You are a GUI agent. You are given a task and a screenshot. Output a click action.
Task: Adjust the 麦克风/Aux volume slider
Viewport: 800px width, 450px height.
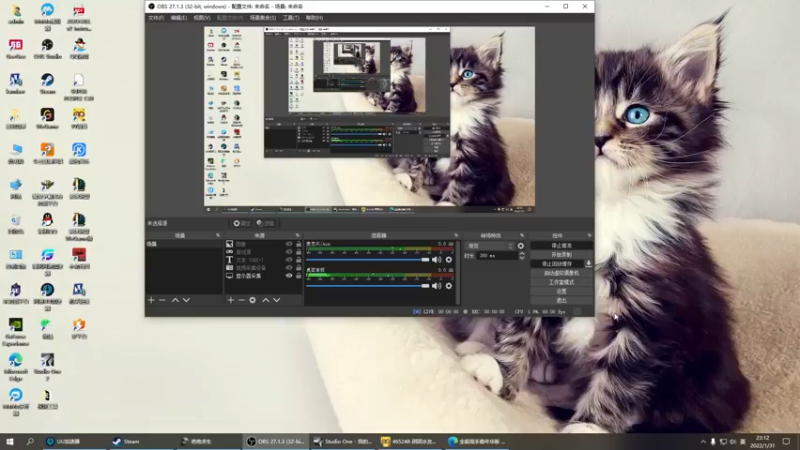point(368,260)
